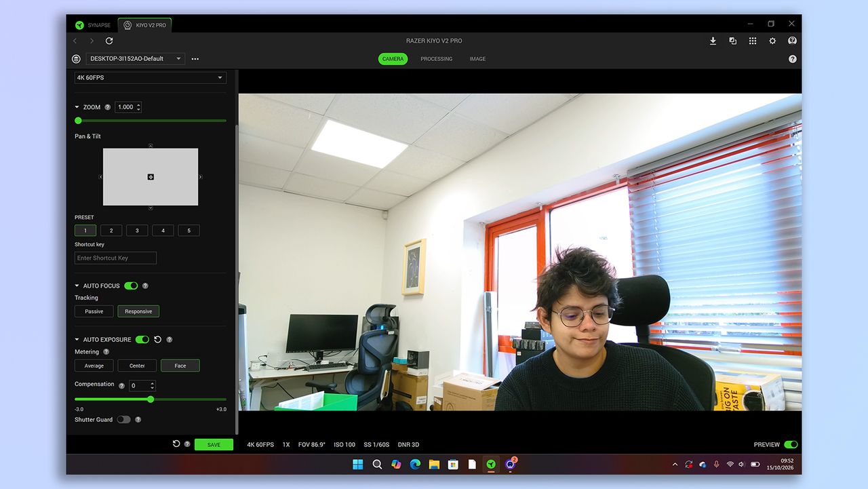Open Microsoft Edge from the taskbar
This screenshot has height=489, width=868.
tap(415, 465)
